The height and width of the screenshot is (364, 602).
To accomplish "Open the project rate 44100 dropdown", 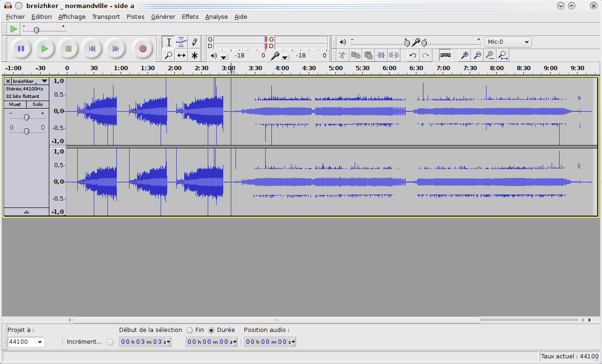I will click(x=26, y=342).
